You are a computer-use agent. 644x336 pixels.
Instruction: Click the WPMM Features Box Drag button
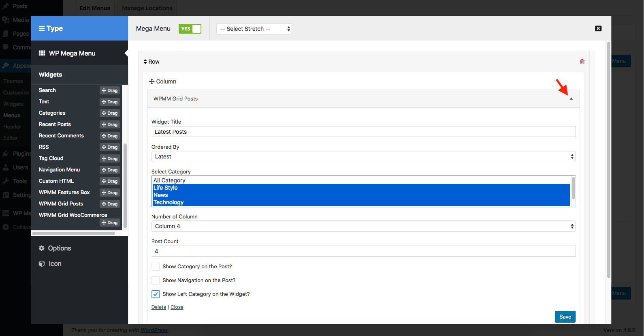[x=110, y=193]
